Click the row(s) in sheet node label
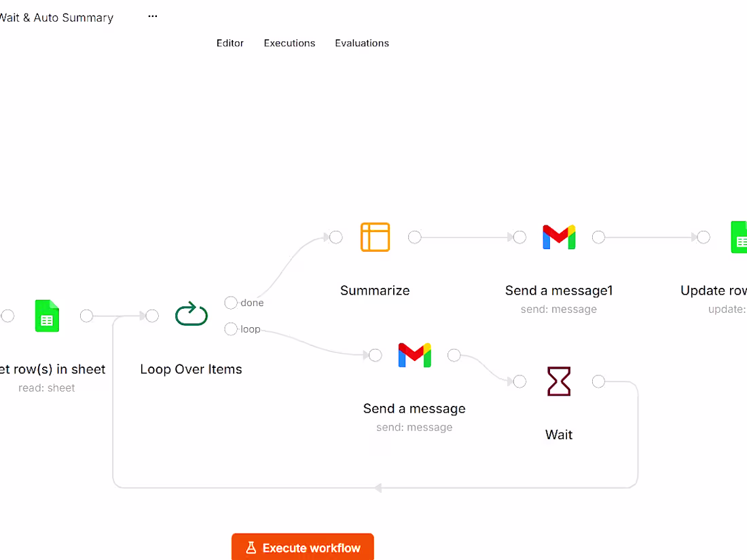The width and height of the screenshot is (747, 560). (x=52, y=369)
